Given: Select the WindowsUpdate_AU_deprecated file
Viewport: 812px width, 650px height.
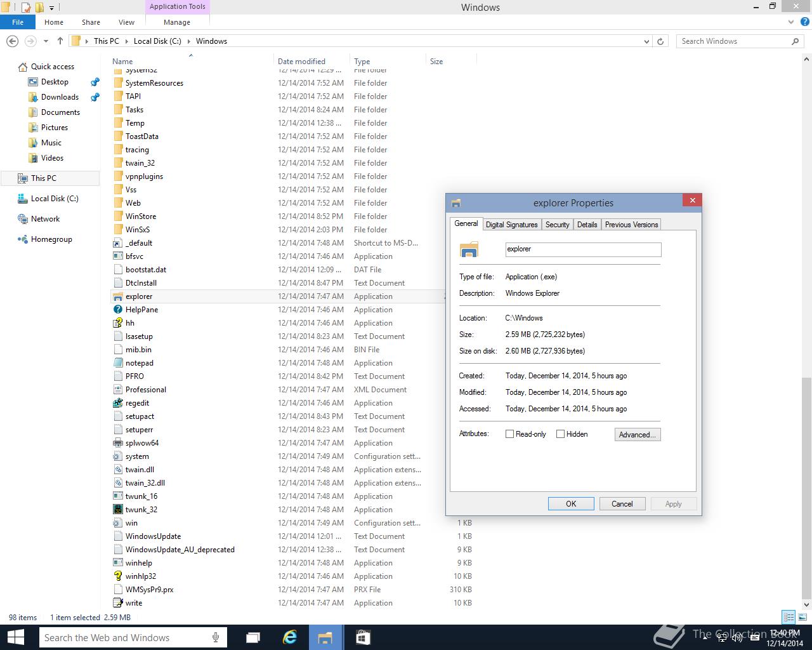Looking at the screenshot, I should tap(180, 550).
